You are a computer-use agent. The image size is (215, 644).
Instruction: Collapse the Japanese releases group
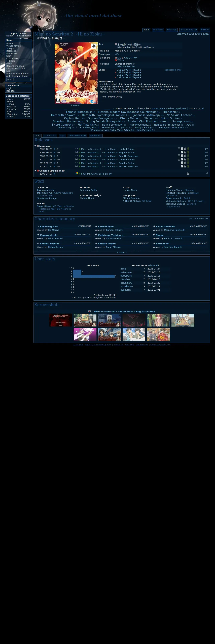[35, 146]
